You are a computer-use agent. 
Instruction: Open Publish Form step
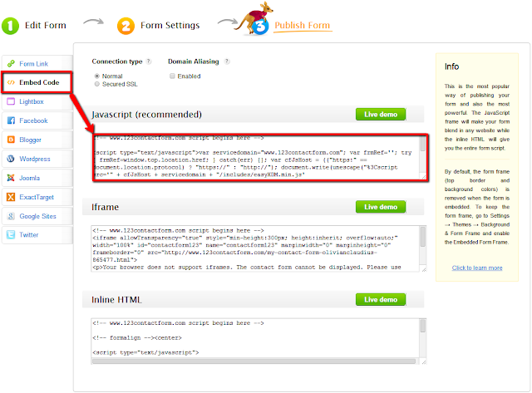303,26
